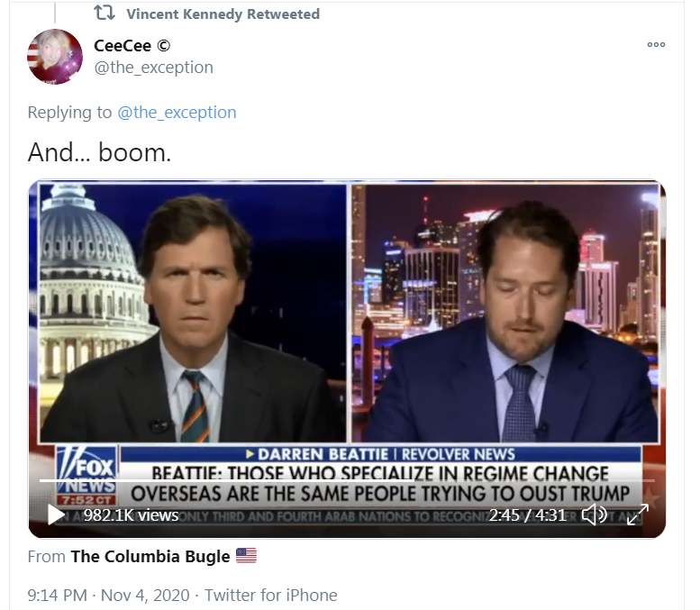Viewport: 700px width, 610px height.
Task: Mute the video using the speaker icon
Action: 595,514
